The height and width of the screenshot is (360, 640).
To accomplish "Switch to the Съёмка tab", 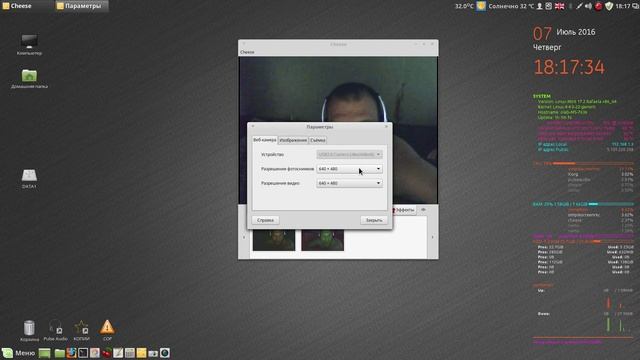I will (x=318, y=140).
